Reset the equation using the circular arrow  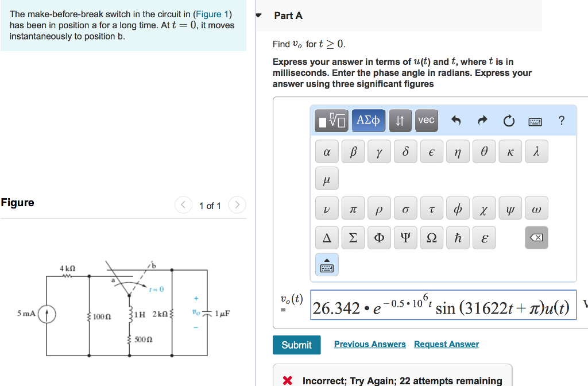tap(509, 120)
